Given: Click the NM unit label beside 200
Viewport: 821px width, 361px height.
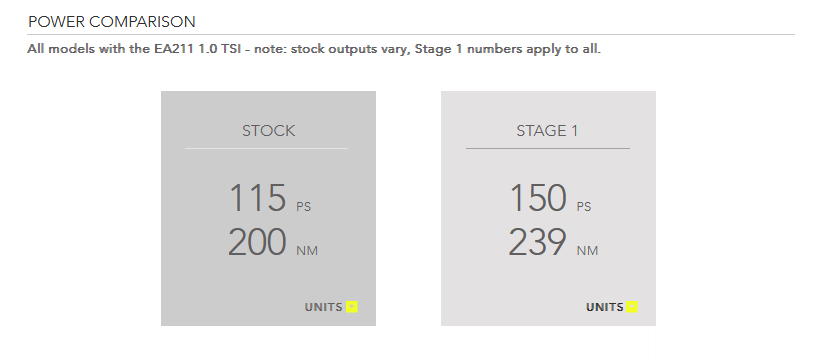Looking at the screenshot, I should point(307,251).
